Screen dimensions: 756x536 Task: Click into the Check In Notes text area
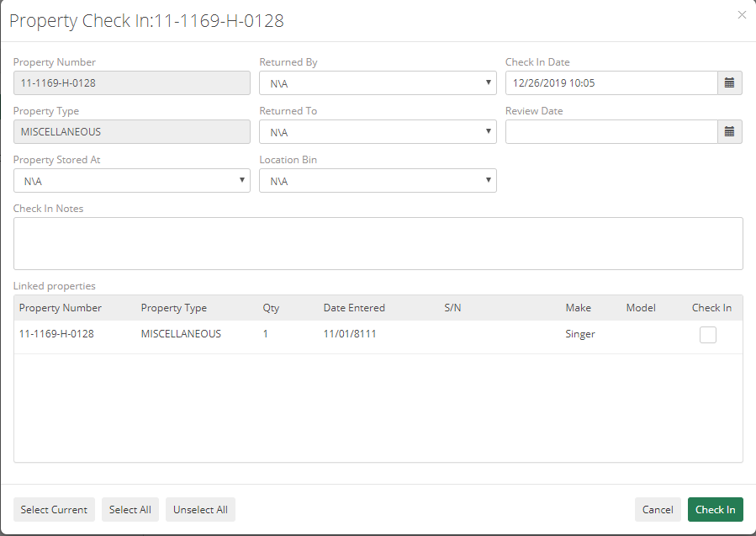tap(378, 244)
